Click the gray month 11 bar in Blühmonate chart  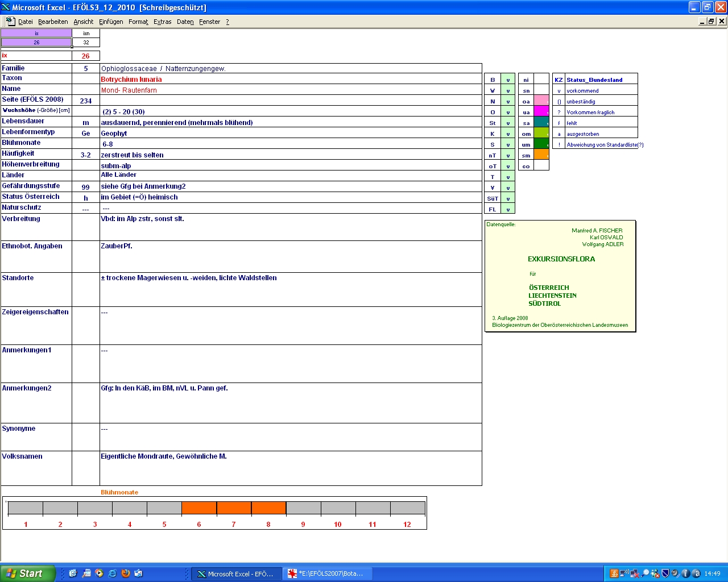click(373, 508)
